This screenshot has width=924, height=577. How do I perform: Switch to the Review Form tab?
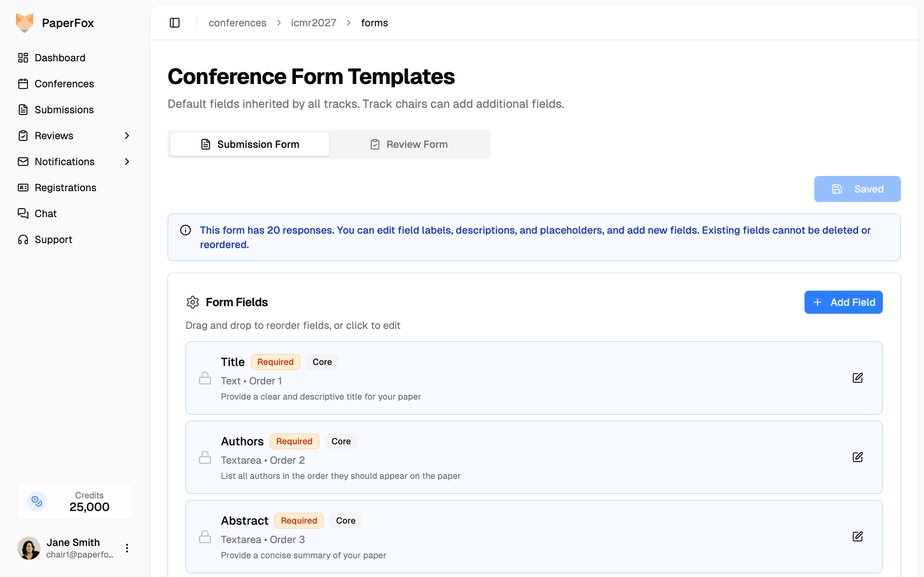(409, 144)
